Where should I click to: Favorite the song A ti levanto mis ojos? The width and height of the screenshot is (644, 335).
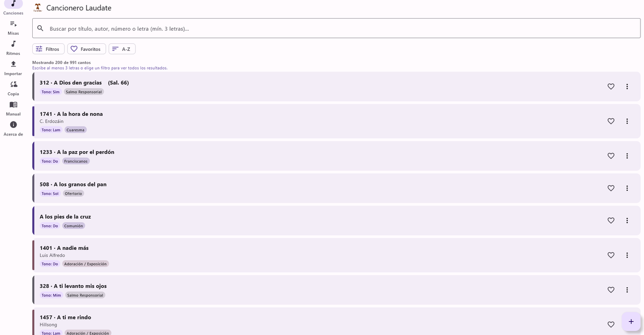pos(611,290)
